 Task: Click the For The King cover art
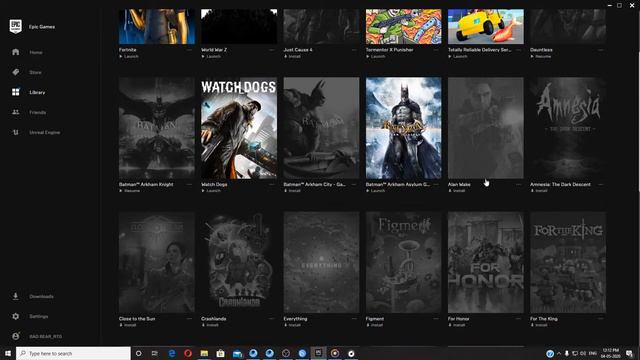click(568, 262)
